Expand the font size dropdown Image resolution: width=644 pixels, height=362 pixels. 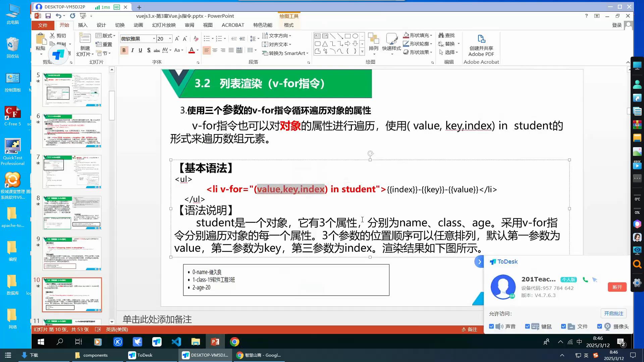170,39
